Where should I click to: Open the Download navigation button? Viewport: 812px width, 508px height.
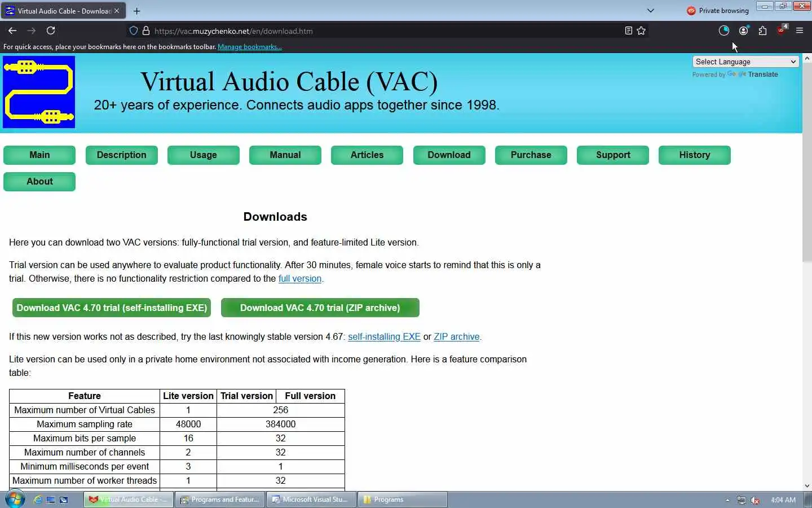(x=449, y=155)
